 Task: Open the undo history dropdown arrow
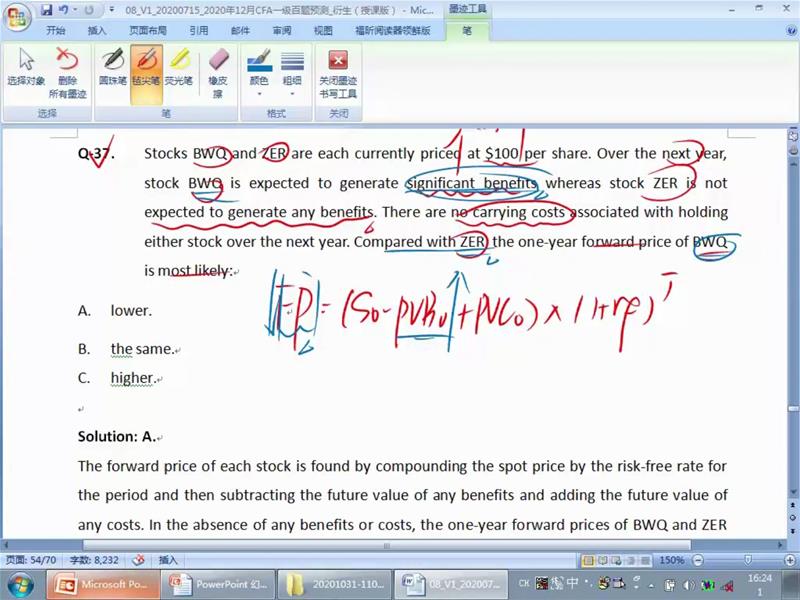point(75,11)
